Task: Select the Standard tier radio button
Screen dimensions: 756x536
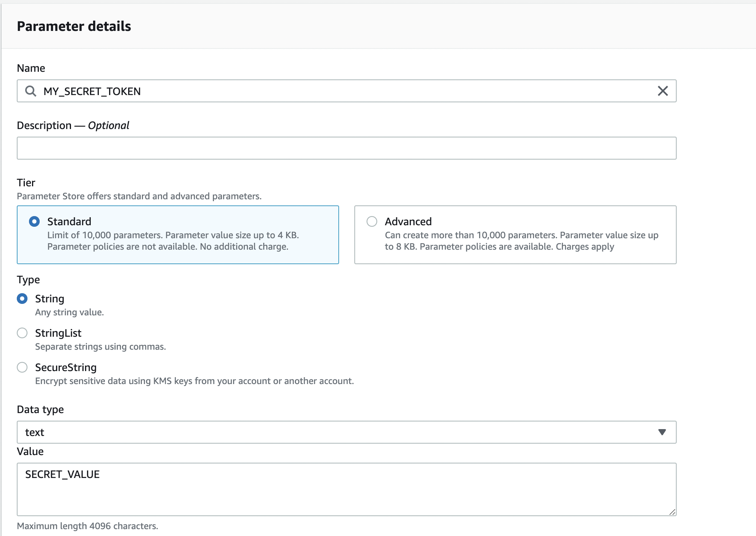Action: pyautogui.click(x=34, y=221)
